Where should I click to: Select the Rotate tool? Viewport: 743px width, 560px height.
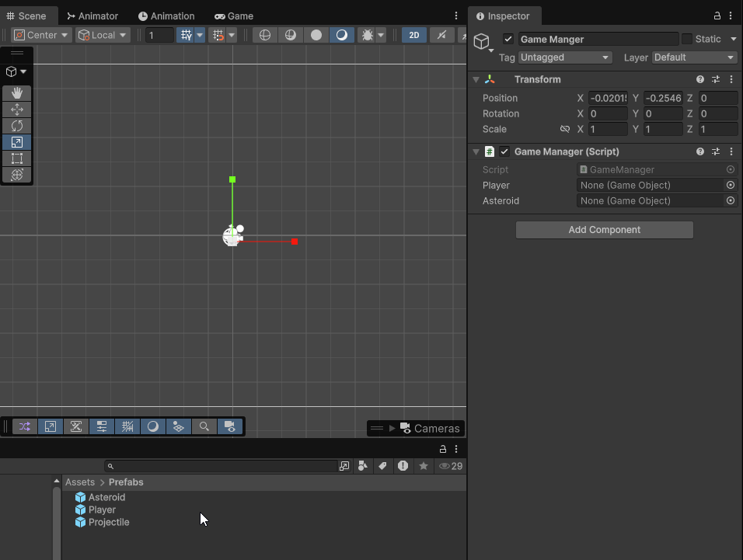pyautogui.click(x=17, y=126)
